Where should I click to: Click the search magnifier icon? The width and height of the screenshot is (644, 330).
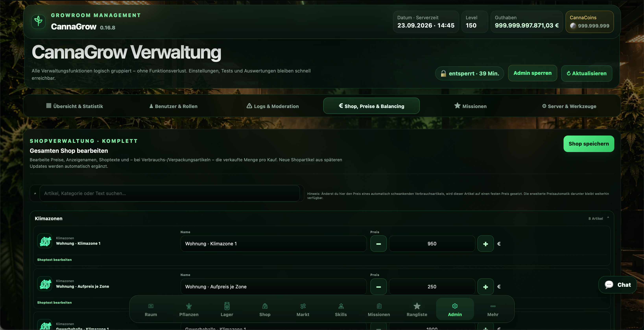(x=35, y=193)
